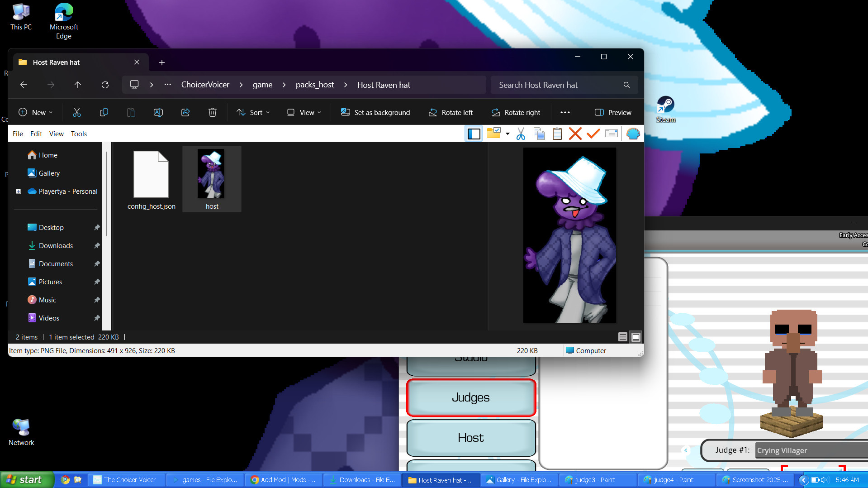Open the Tools menu

[x=79, y=134]
